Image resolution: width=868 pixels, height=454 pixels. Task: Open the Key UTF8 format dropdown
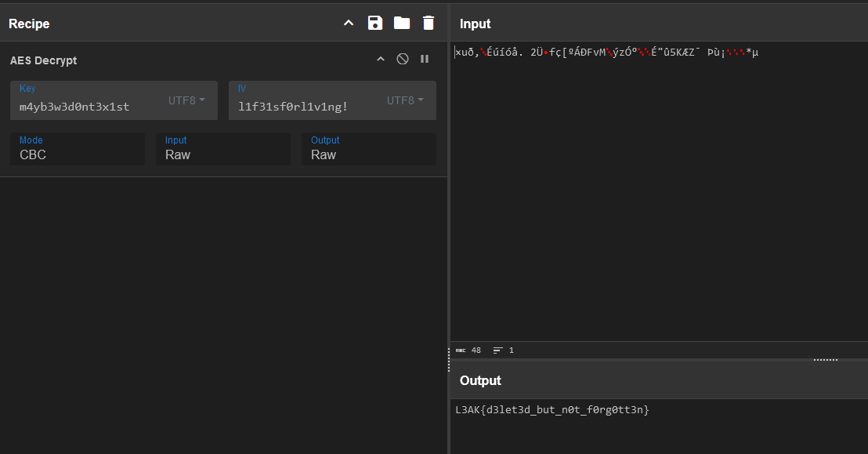[186, 100]
